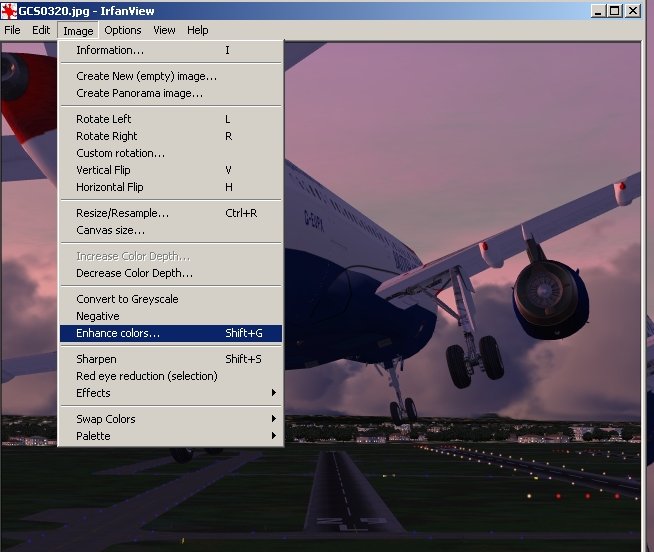Expand the Effects submenu
654x552 pixels.
pyautogui.click(x=93, y=393)
